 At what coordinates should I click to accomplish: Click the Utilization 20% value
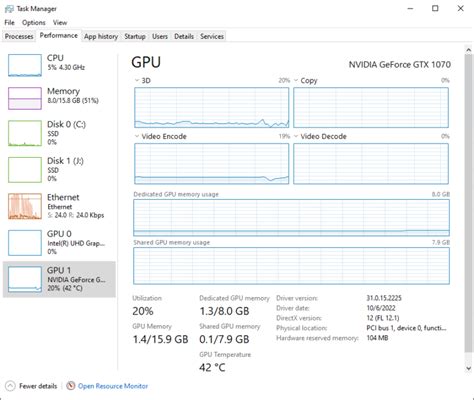click(143, 311)
